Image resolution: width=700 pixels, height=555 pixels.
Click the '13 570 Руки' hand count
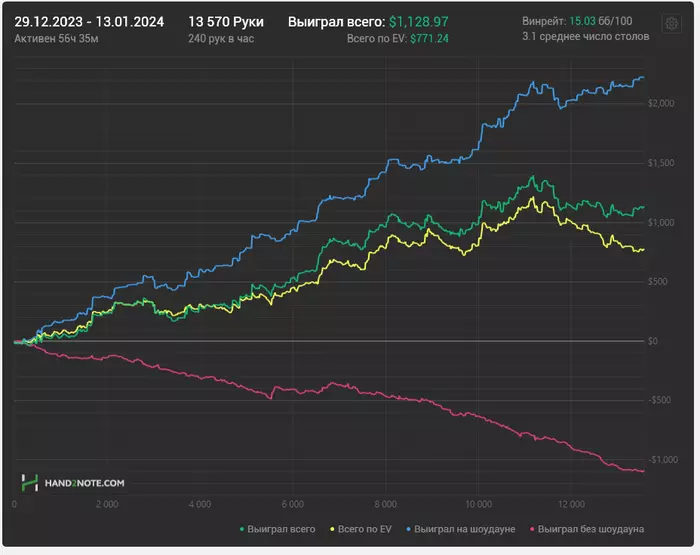tap(226, 22)
